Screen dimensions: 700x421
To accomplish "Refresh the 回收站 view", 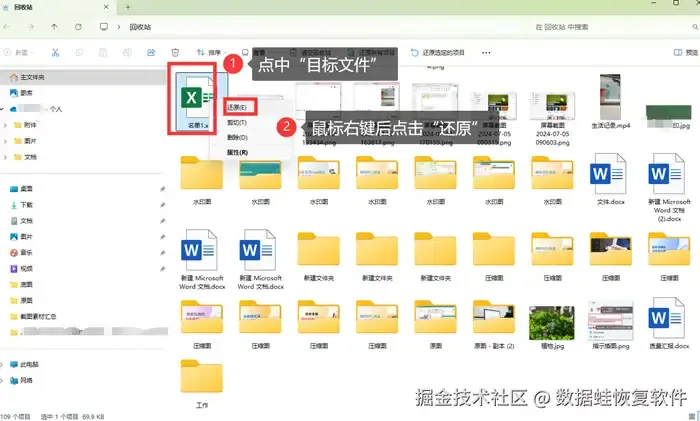I will coord(78,27).
